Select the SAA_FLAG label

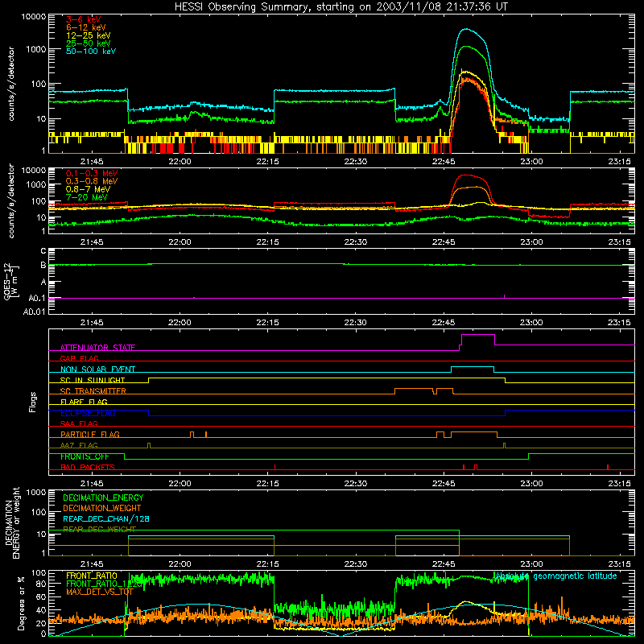pos(79,423)
